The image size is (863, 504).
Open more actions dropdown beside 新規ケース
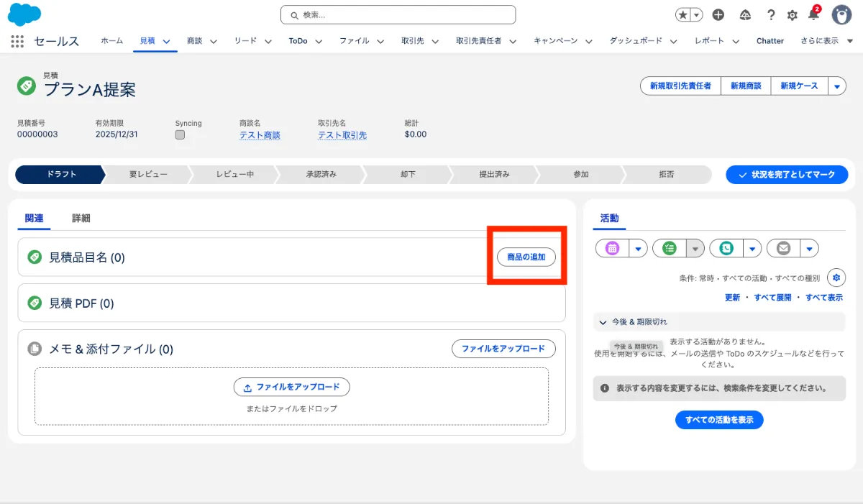point(837,86)
